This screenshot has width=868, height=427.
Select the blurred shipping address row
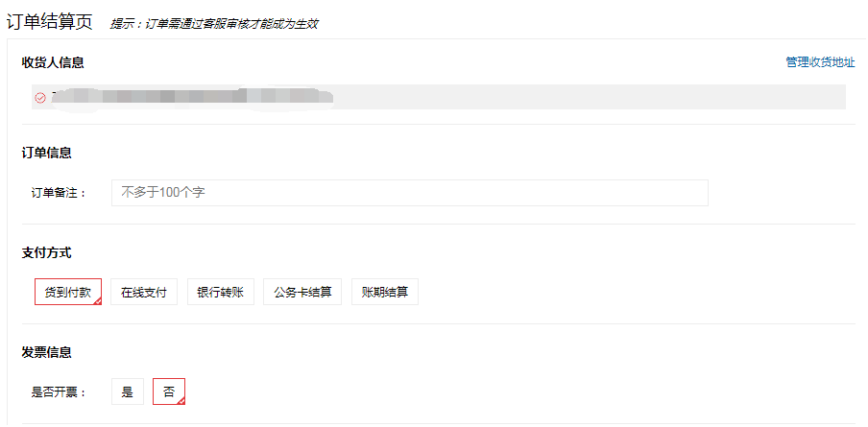coord(439,97)
